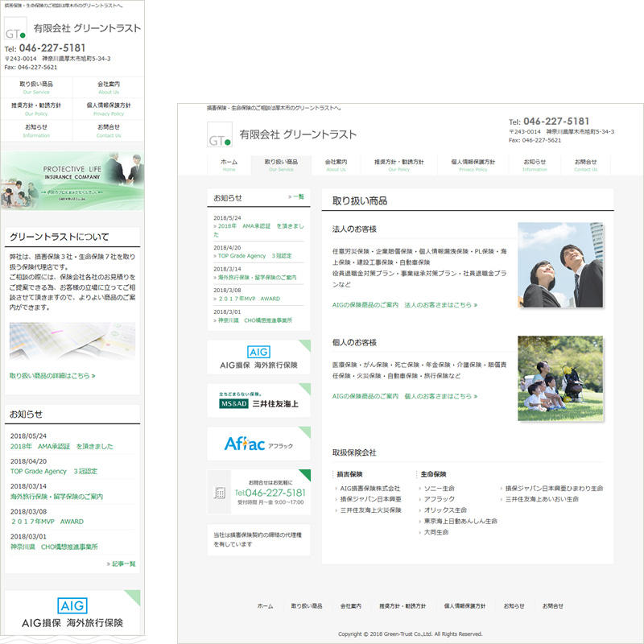Screen dimensions: 644x644
Task: Tap 推奨方針・勧誘方針 in mobile menu grid
Action: (x=36, y=109)
